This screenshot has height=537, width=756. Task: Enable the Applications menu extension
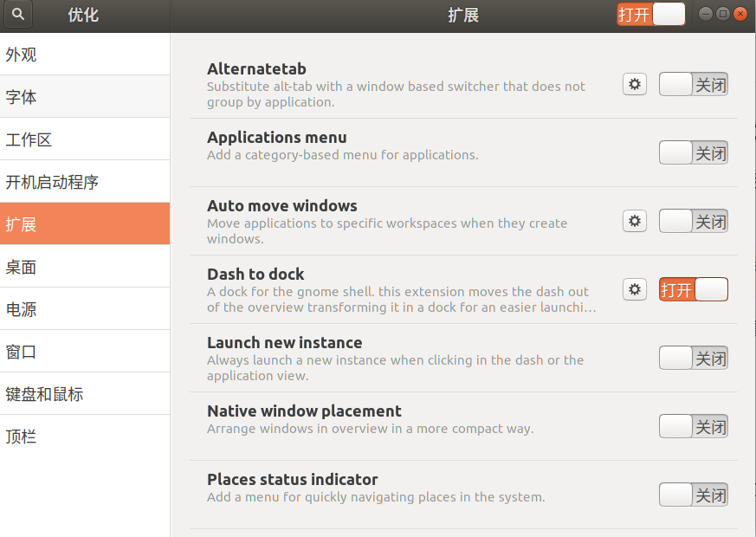pyautogui.click(x=693, y=153)
